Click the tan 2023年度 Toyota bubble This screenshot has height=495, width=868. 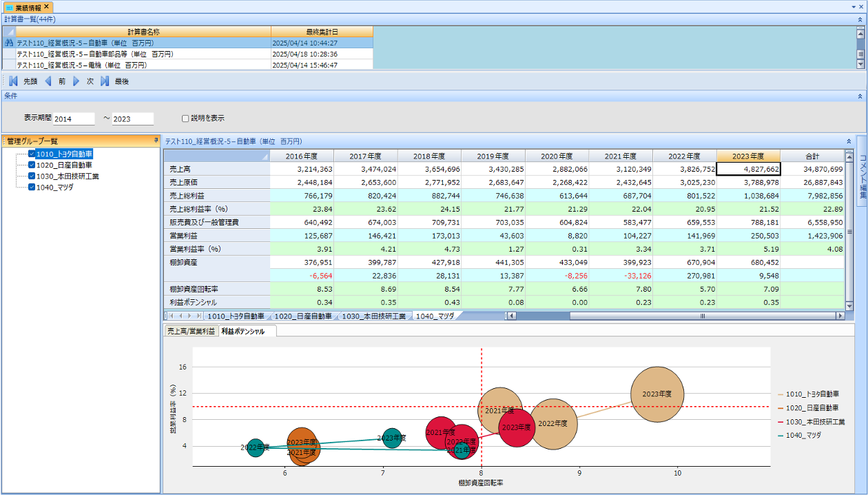[657, 394]
